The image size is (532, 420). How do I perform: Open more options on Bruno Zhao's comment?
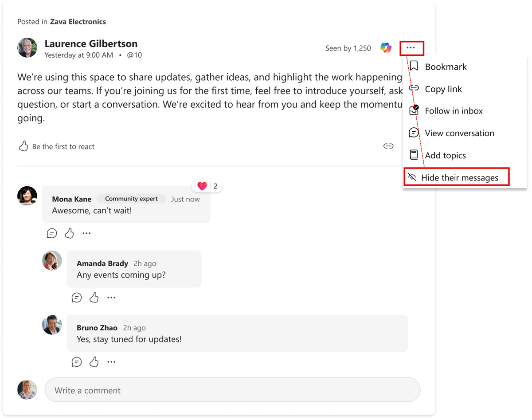[x=111, y=361]
